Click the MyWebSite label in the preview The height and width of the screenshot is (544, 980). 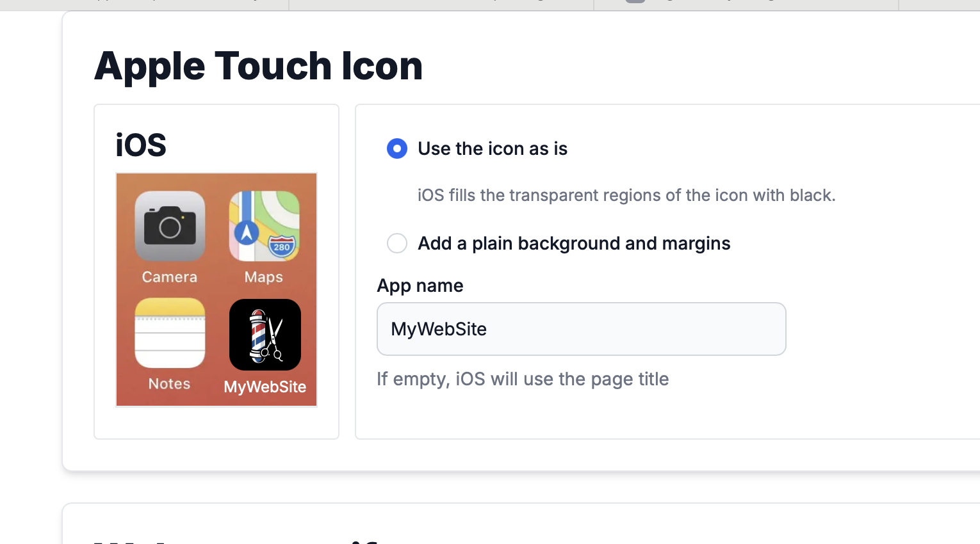click(x=264, y=387)
